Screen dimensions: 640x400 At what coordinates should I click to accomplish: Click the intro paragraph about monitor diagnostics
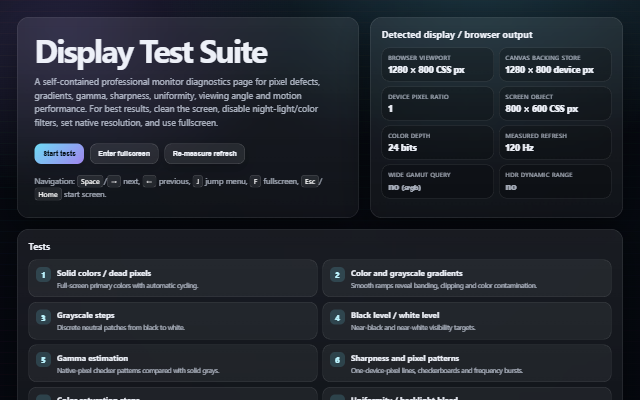[x=177, y=102]
